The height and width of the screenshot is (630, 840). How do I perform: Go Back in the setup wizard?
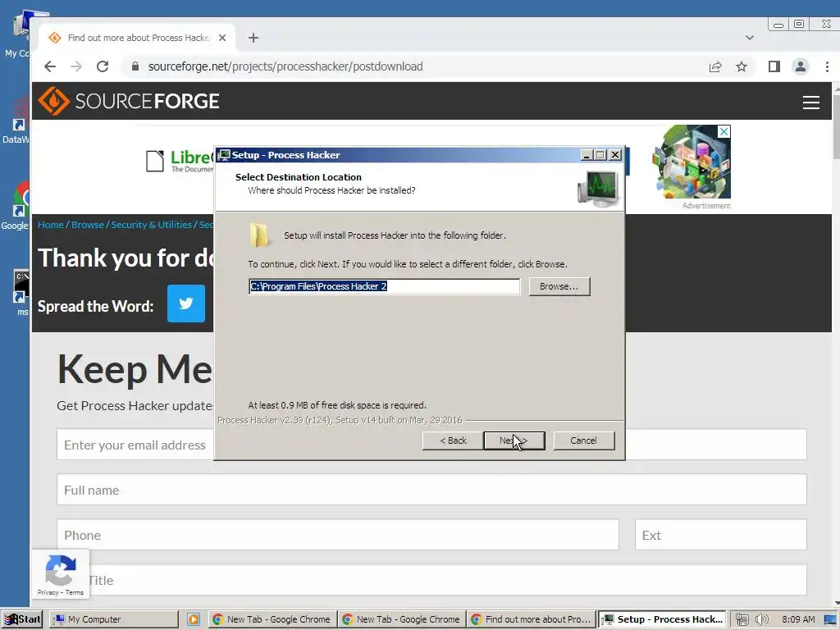[x=453, y=441]
